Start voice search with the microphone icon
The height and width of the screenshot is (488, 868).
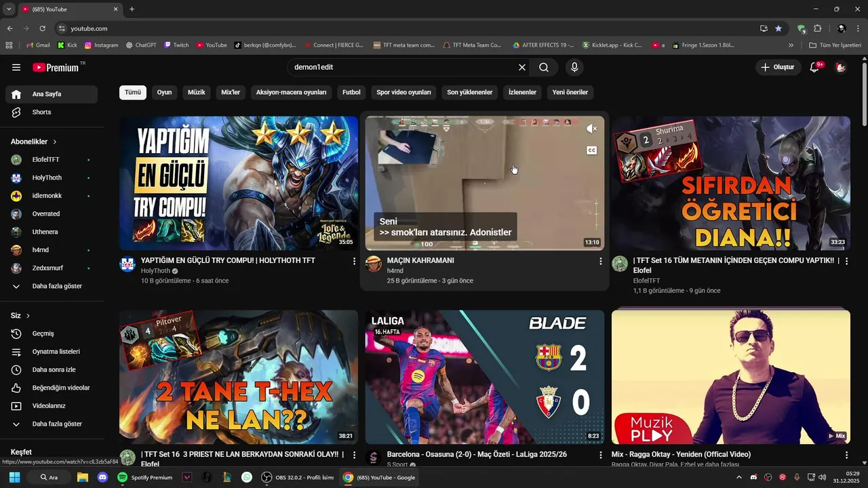click(x=574, y=67)
